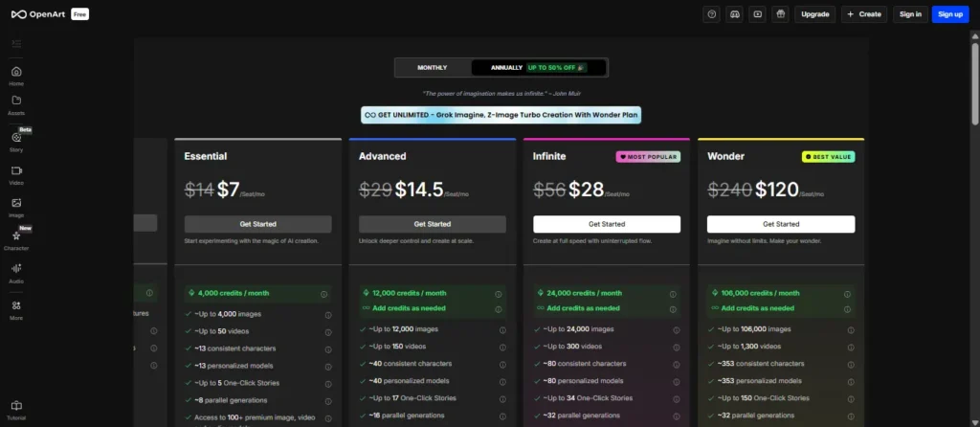Click '~16 parallel generations' text
Screen dimensions: 980x427
pos(406,416)
